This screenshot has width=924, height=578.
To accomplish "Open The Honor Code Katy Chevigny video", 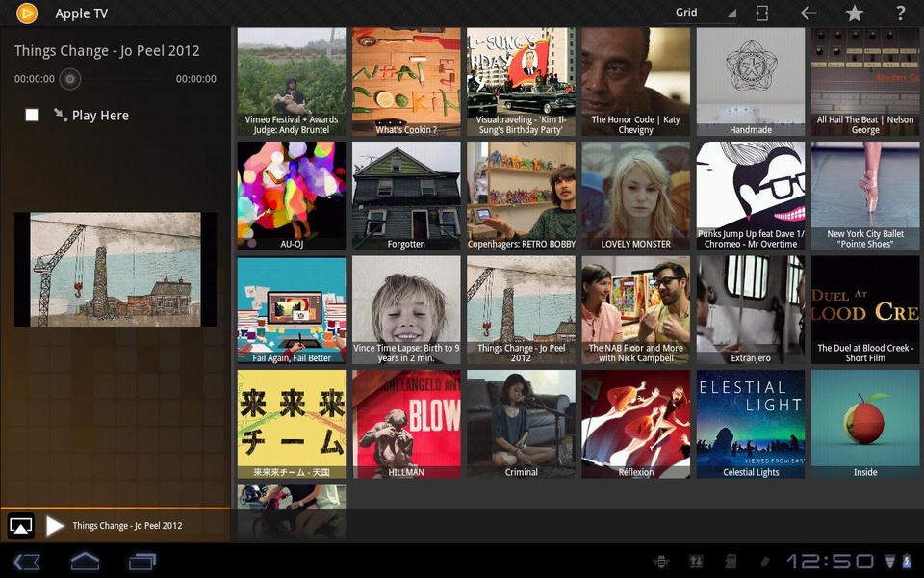I will [x=636, y=82].
